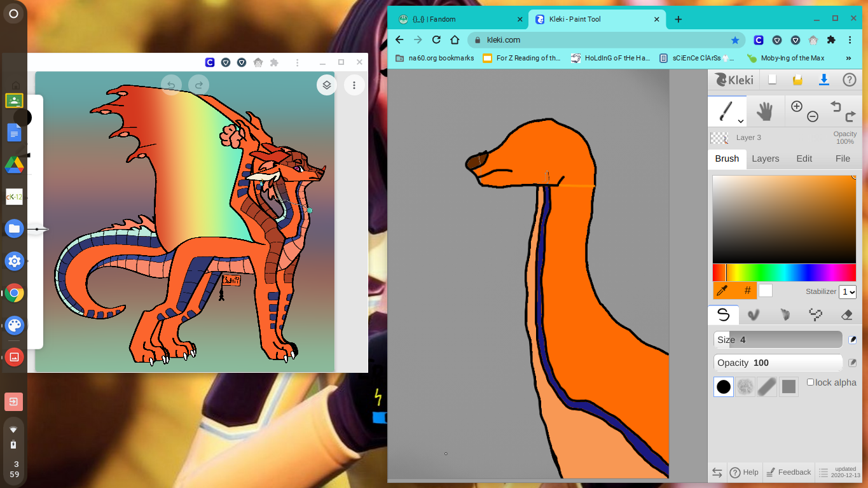The width and height of the screenshot is (868, 488).
Task: Switch to the Layers tab
Action: [x=766, y=158]
